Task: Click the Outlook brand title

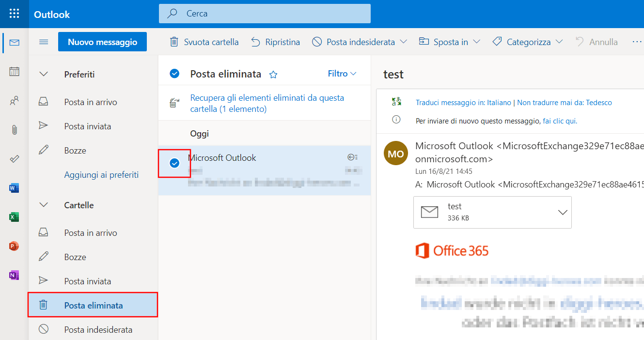Action: (52, 15)
